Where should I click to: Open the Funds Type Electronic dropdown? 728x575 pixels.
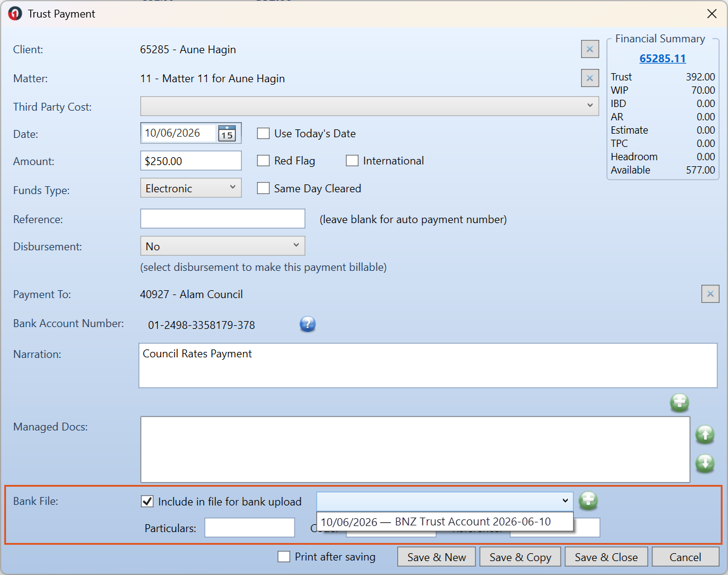[x=190, y=188]
